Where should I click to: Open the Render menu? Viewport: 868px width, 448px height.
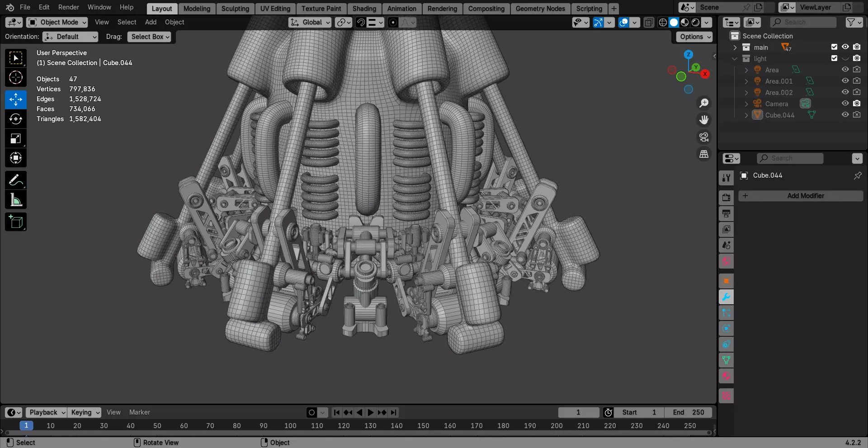click(x=69, y=7)
